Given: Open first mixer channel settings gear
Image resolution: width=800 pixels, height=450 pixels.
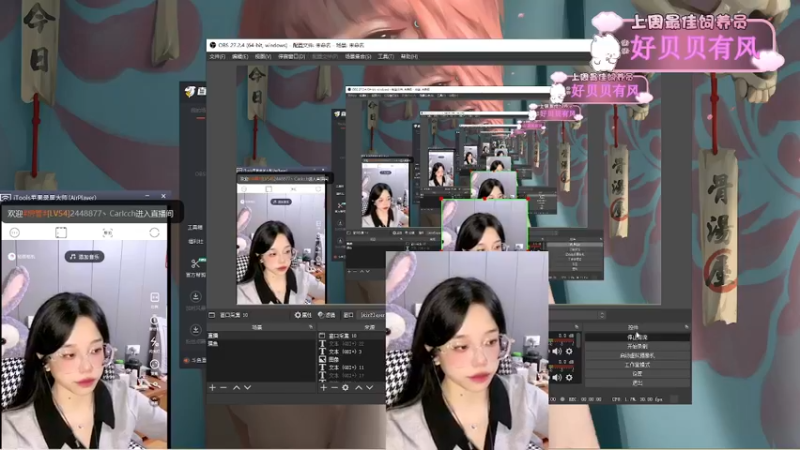Looking at the screenshot, I should tap(569, 352).
